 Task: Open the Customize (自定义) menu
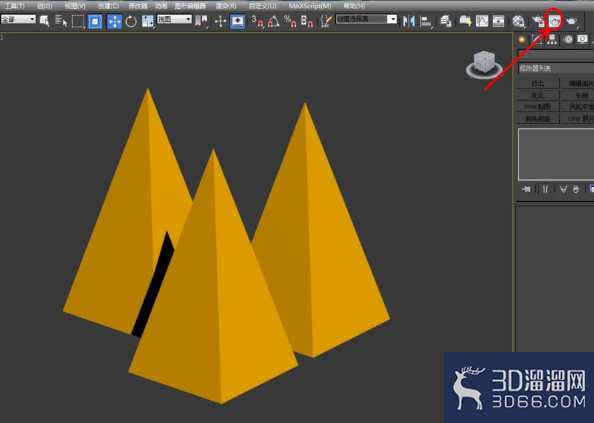pyautogui.click(x=263, y=6)
